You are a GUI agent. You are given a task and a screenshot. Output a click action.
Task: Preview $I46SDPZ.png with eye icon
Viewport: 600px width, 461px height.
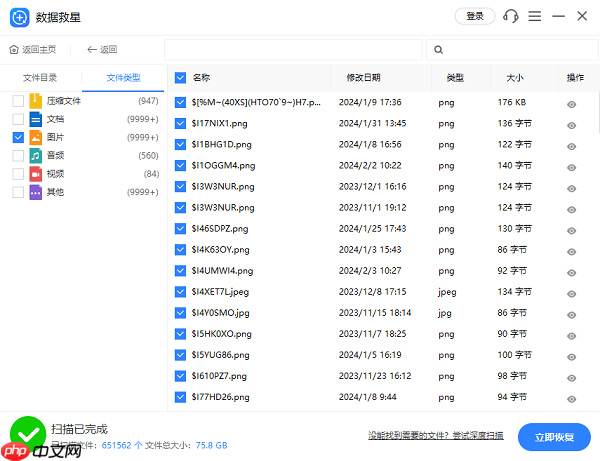pos(572,231)
